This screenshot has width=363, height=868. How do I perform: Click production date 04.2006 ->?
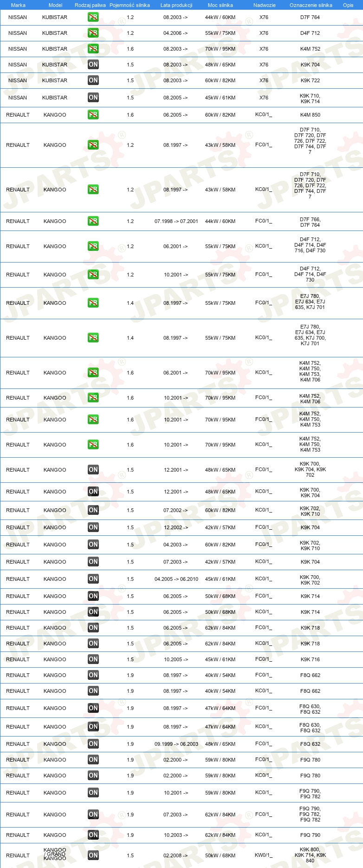point(175,33)
